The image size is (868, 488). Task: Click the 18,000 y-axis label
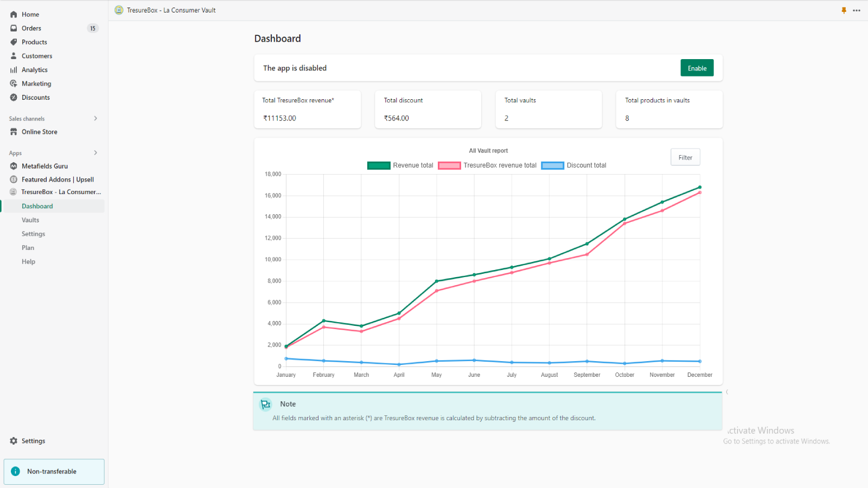[273, 174]
